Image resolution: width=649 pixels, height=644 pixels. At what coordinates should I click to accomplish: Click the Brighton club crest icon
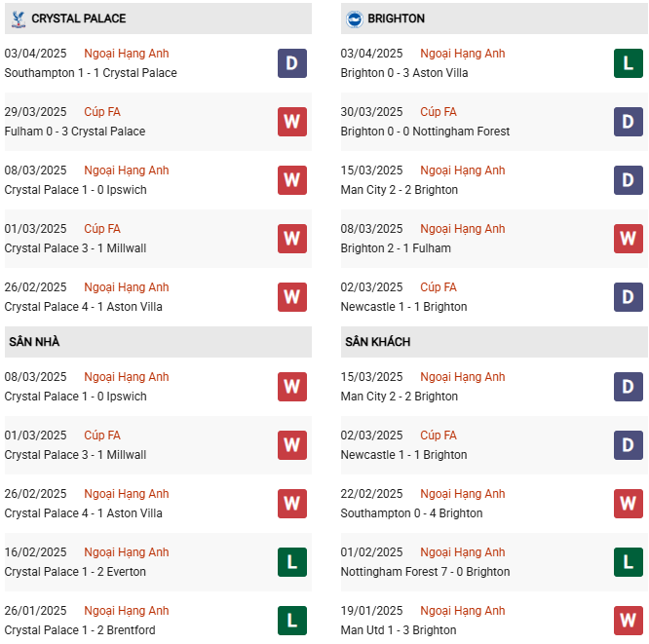[354, 19]
